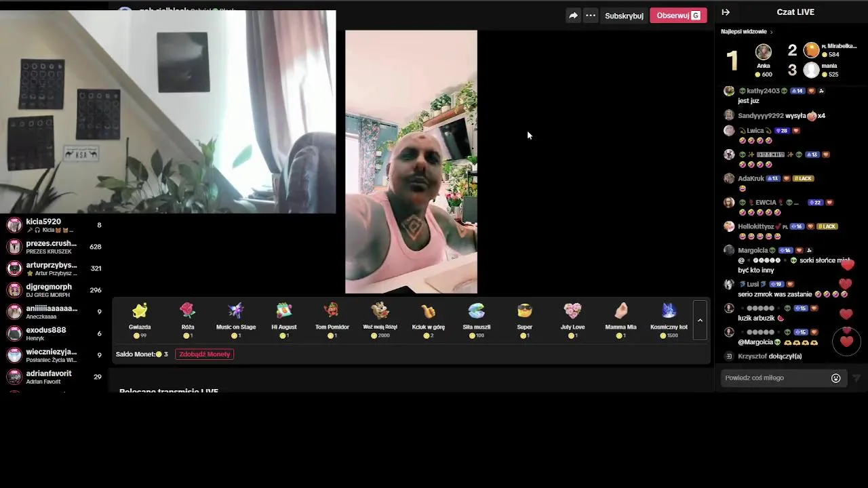The height and width of the screenshot is (488, 868).
Task: Expand the Najlepsi widzowie ranking
Action: (747, 32)
